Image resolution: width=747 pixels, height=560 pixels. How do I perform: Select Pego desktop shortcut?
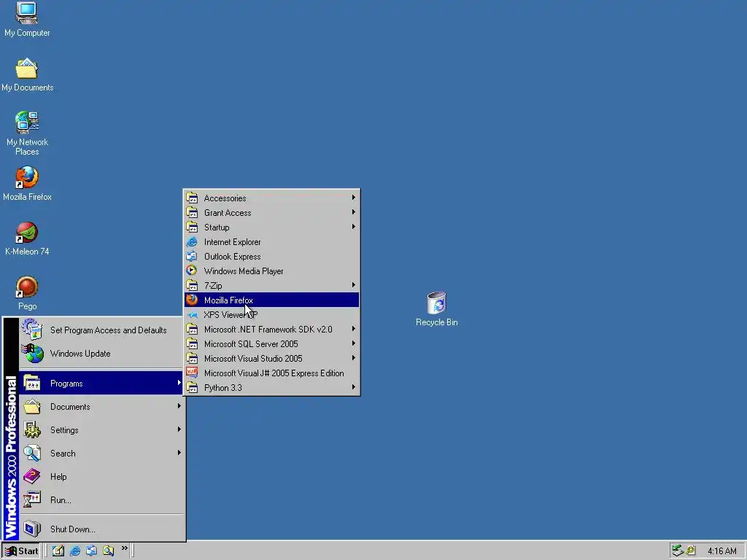pos(27,293)
